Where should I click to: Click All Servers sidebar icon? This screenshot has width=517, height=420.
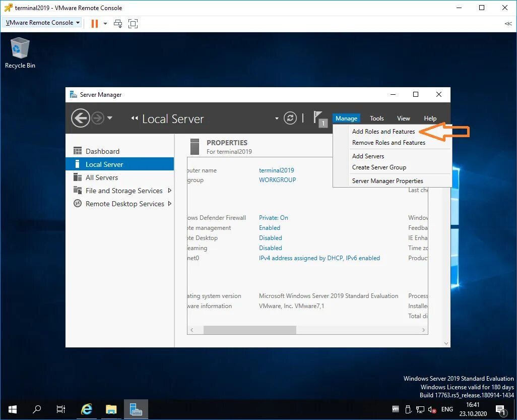[78, 177]
